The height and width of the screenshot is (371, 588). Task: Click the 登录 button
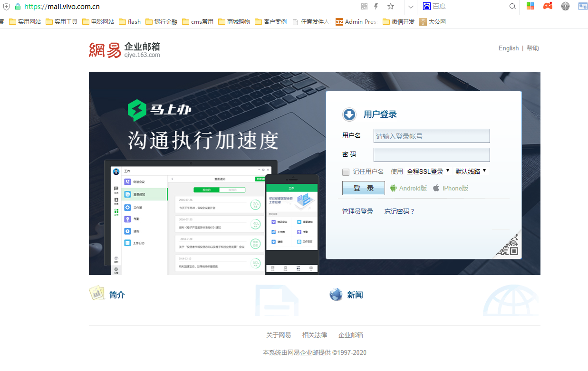tap(364, 188)
